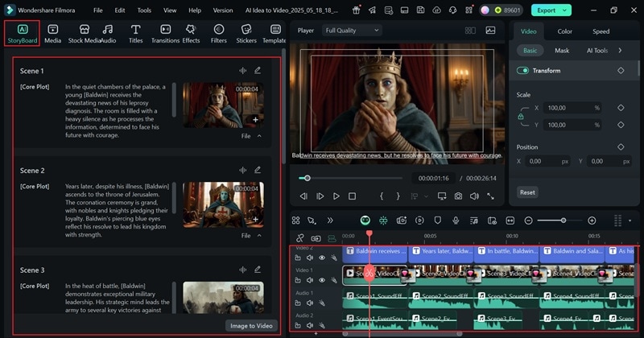Viewport: 644px width, 338px height.
Task: Click the Reset button
Action: click(x=527, y=192)
